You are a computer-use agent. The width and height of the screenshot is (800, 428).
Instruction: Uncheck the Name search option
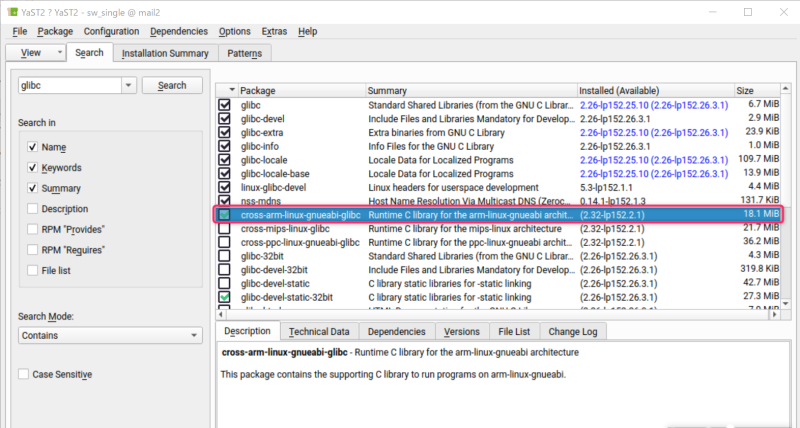[33, 147]
